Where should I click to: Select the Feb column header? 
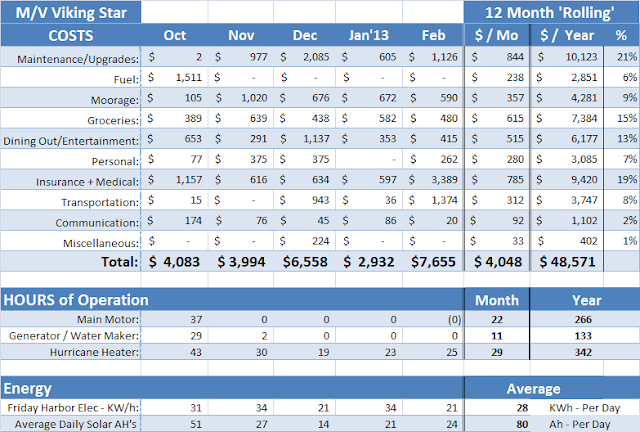click(x=433, y=36)
